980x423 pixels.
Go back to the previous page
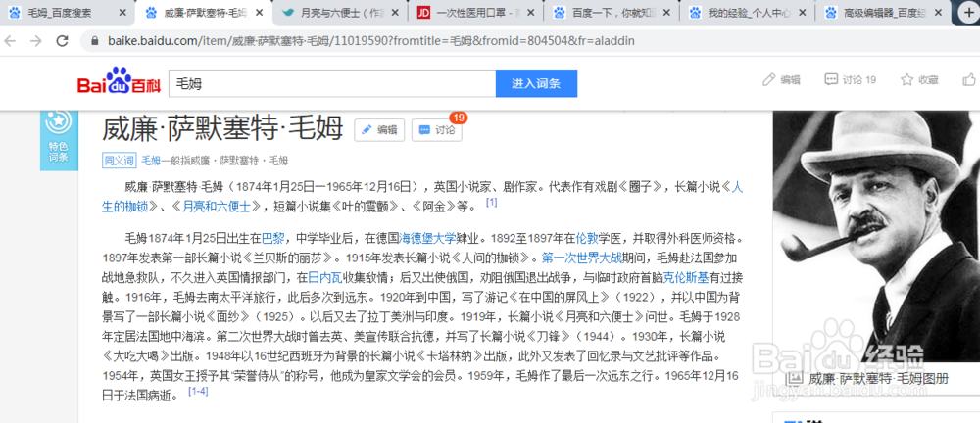[11, 41]
